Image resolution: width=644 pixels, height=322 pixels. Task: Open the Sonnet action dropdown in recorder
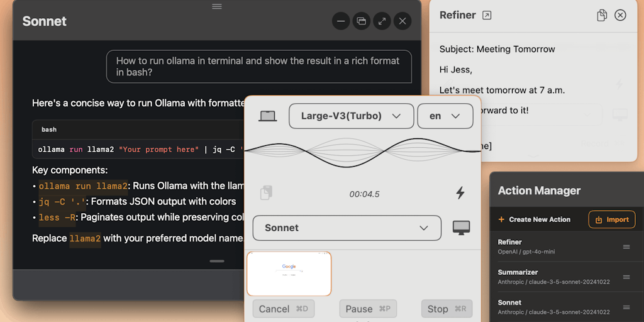click(347, 228)
